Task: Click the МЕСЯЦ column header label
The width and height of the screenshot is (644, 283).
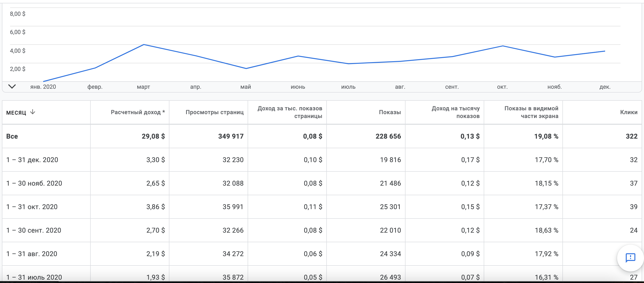Action: point(16,113)
